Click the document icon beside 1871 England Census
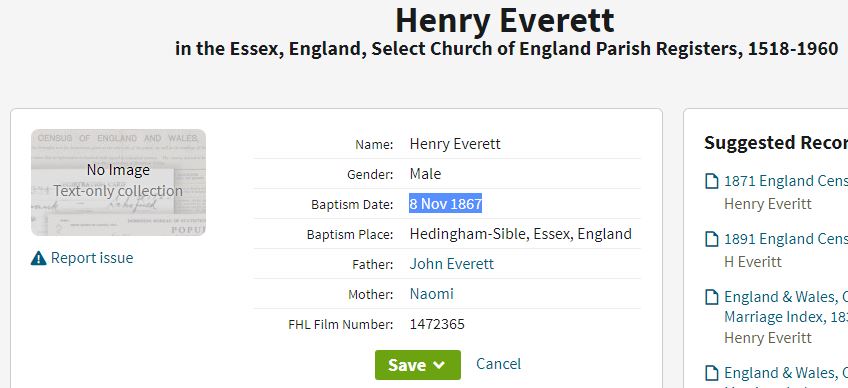The image size is (848, 388). click(x=712, y=181)
